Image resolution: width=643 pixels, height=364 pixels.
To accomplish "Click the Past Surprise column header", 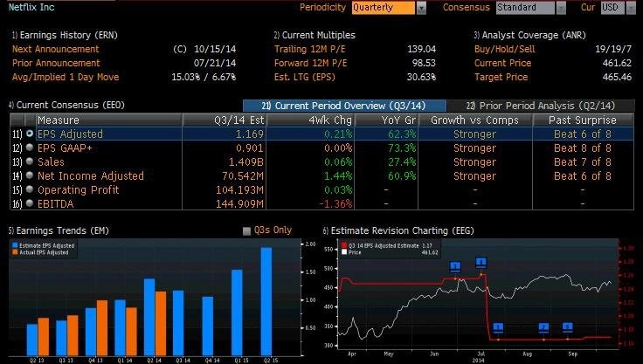I will [x=583, y=120].
